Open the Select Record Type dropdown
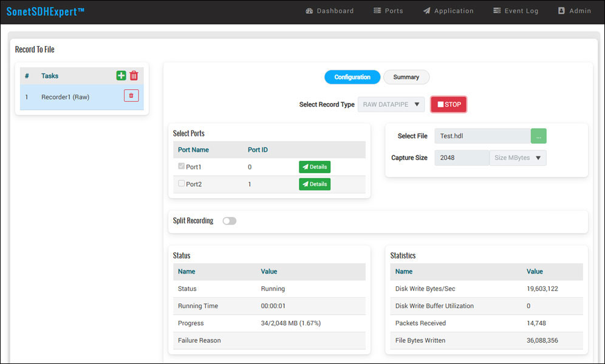The image size is (605, 364). click(x=391, y=104)
